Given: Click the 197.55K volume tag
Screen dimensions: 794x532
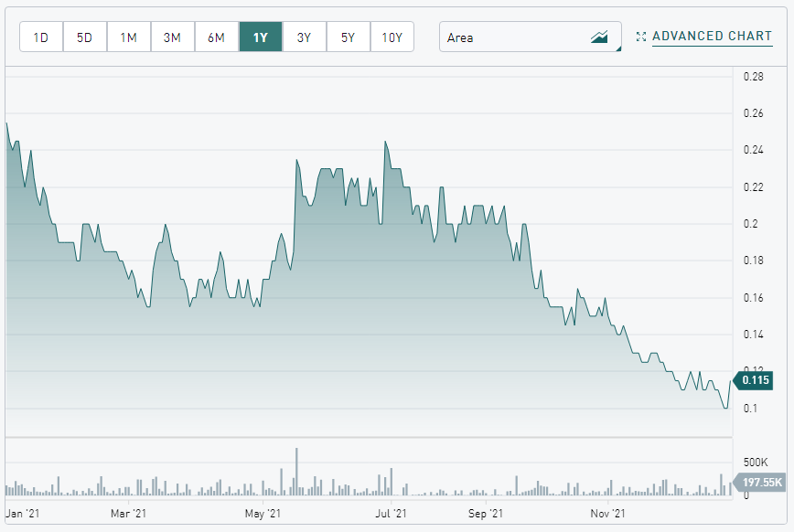Looking at the screenshot, I should point(758,483).
